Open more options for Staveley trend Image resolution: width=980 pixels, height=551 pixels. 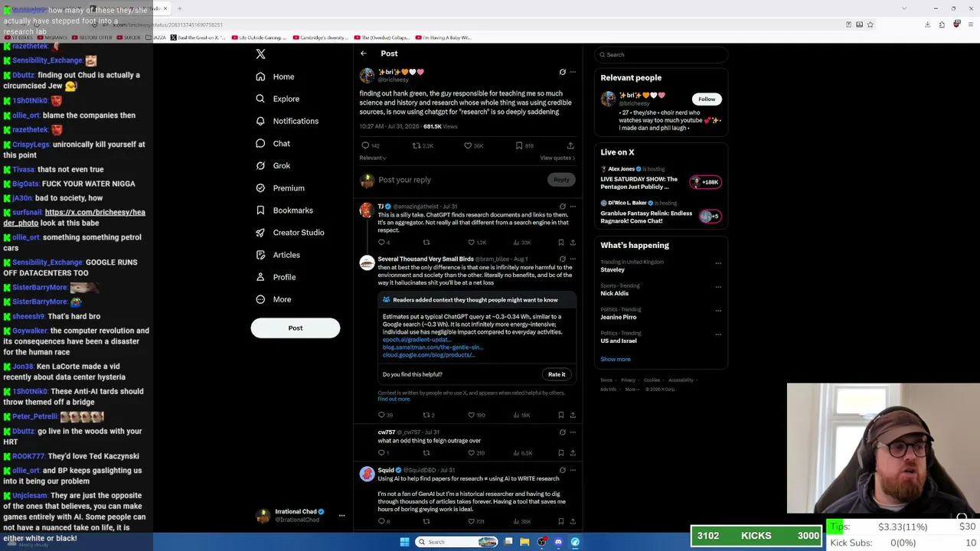coord(718,263)
